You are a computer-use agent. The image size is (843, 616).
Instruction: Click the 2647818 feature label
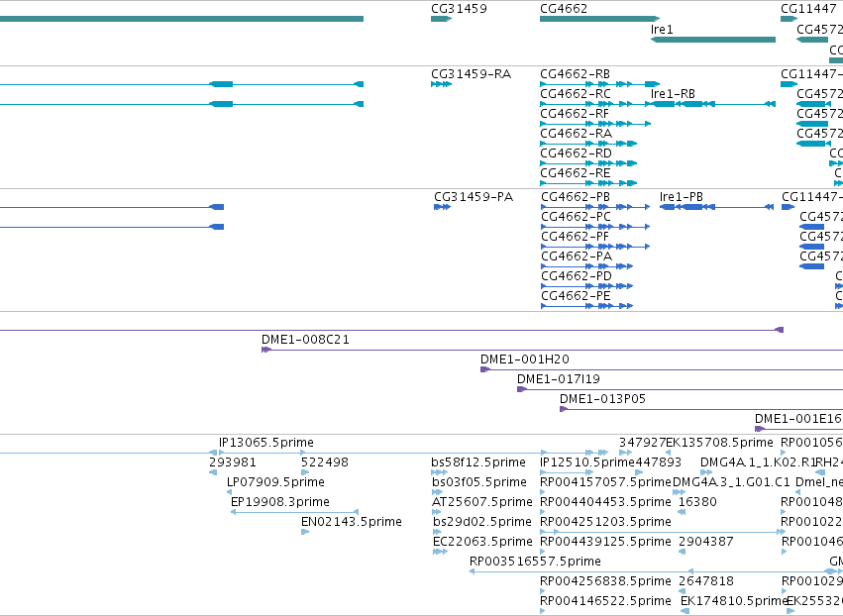tap(706, 581)
